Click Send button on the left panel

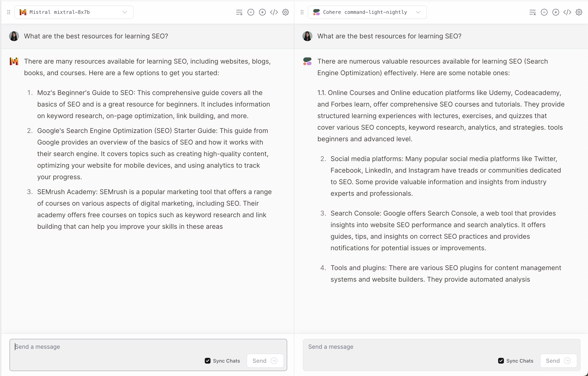pyautogui.click(x=265, y=361)
